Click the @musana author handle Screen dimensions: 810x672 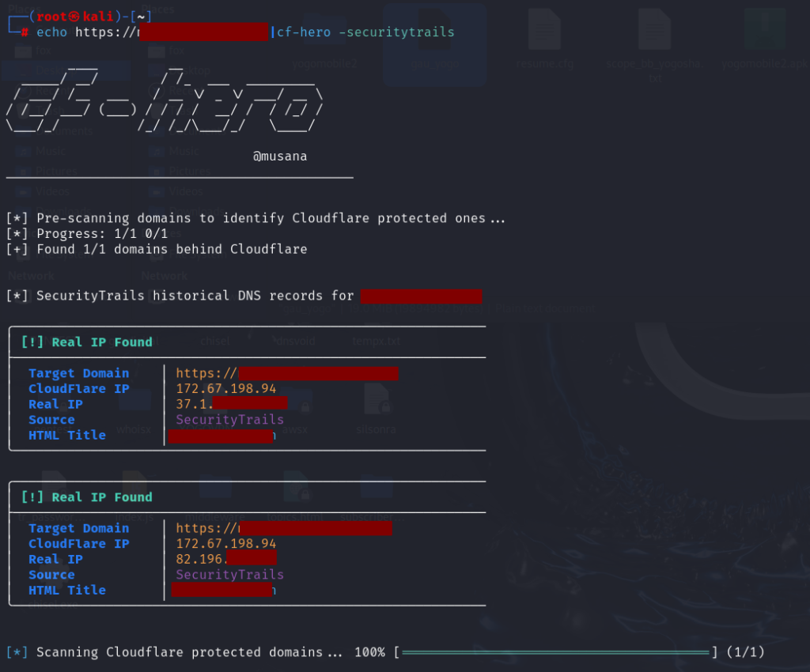click(x=280, y=156)
